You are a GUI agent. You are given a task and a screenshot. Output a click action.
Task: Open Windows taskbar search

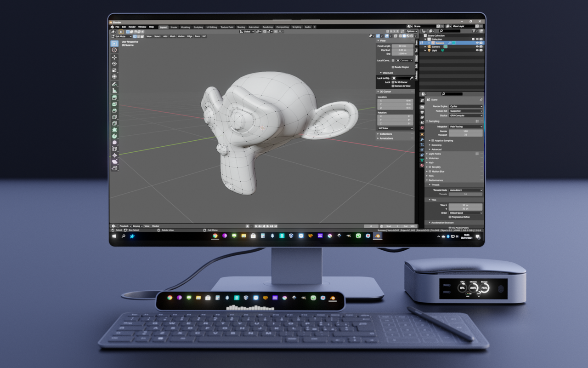(123, 236)
